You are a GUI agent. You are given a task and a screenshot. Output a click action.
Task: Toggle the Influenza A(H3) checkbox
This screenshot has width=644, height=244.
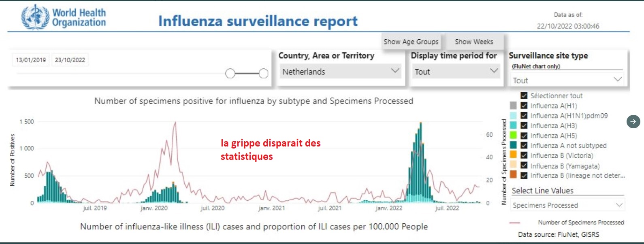pyautogui.click(x=524, y=126)
